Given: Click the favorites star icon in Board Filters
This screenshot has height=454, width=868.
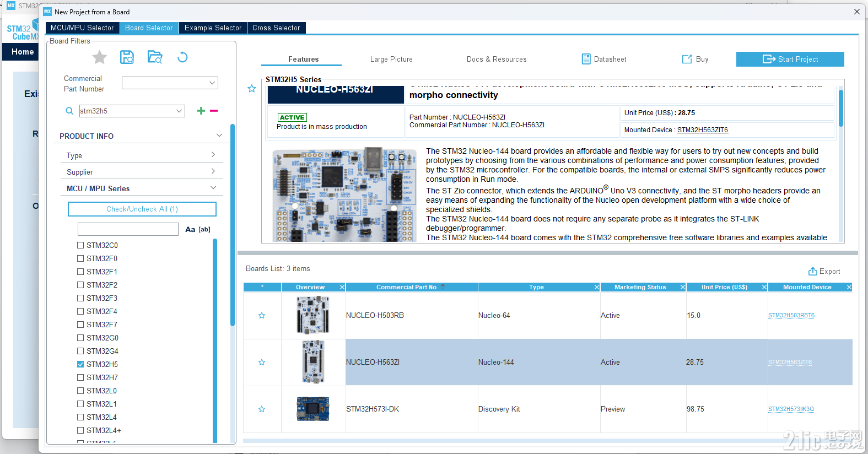Looking at the screenshot, I should pos(100,57).
